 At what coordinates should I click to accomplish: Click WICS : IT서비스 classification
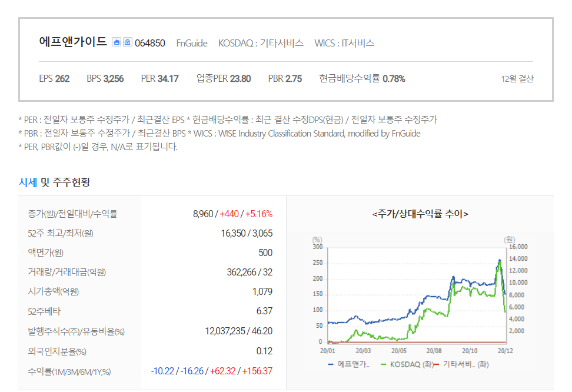(x=344, y=43)
